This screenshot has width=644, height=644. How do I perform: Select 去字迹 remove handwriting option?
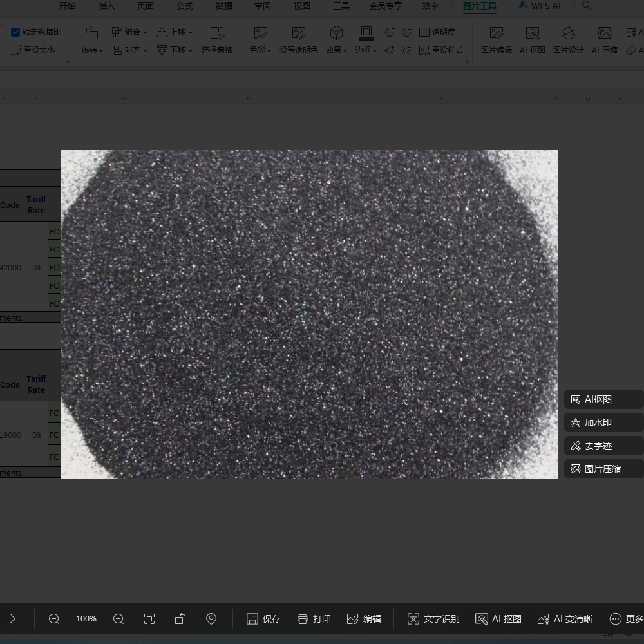pyautogui.click(x=597, y=446)
